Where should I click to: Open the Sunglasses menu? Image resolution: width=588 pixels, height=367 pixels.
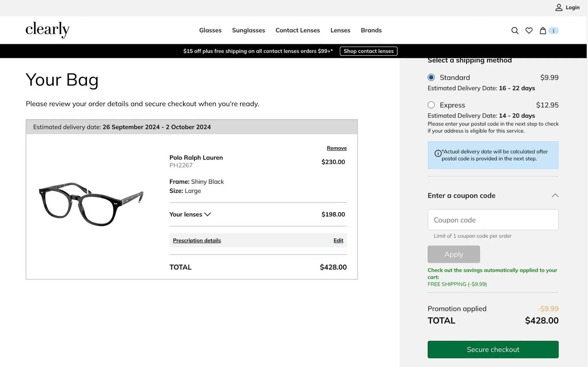point(248,30)
